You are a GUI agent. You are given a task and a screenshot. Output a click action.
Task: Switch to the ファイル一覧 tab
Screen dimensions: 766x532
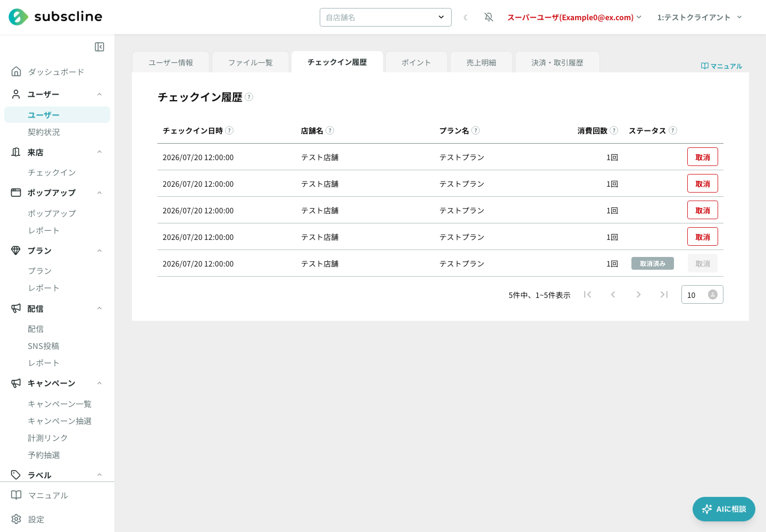[251, 62]
